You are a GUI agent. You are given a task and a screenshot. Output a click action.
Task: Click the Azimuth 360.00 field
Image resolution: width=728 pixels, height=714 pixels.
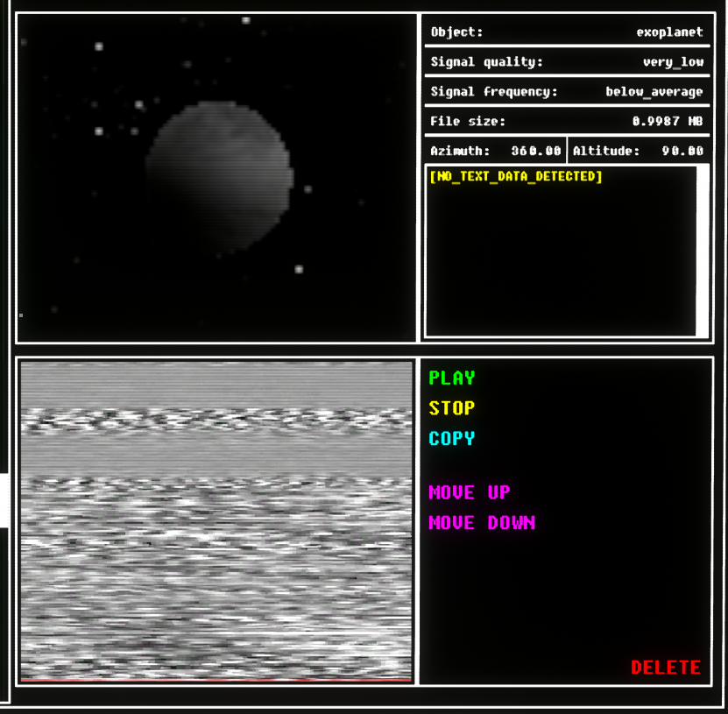coord(495,151)
